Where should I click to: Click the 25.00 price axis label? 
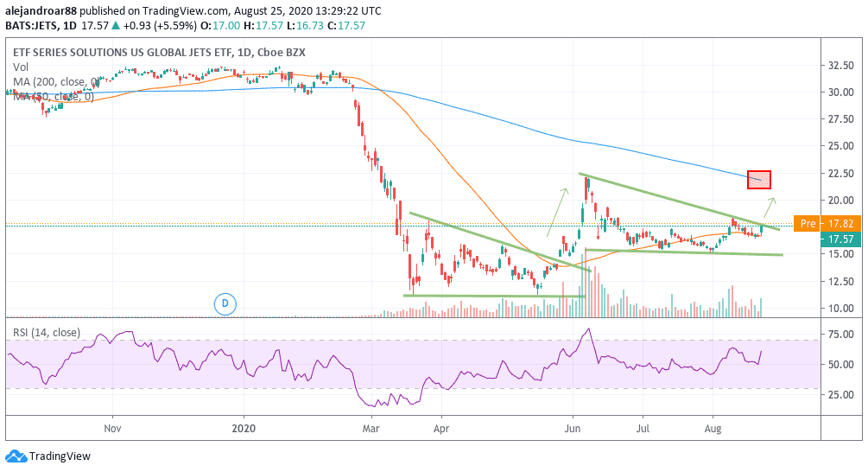pos(841,146)
